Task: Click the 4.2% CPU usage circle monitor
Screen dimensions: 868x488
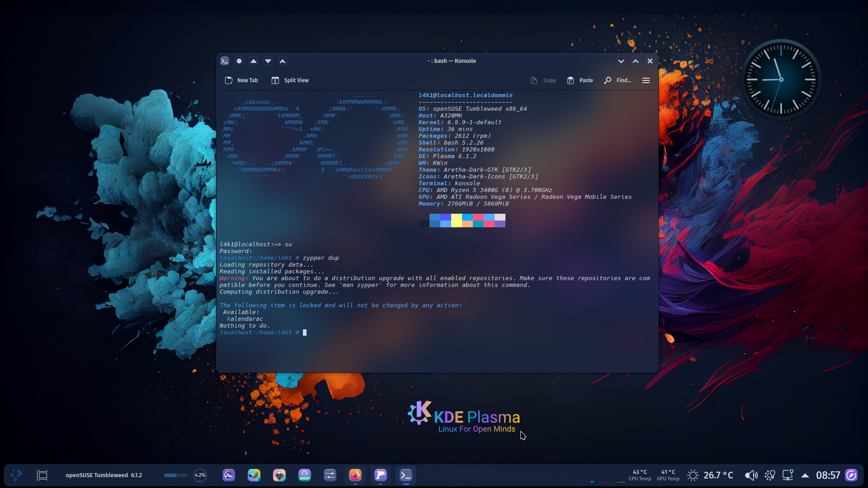Action: click(x=200, y=475)
